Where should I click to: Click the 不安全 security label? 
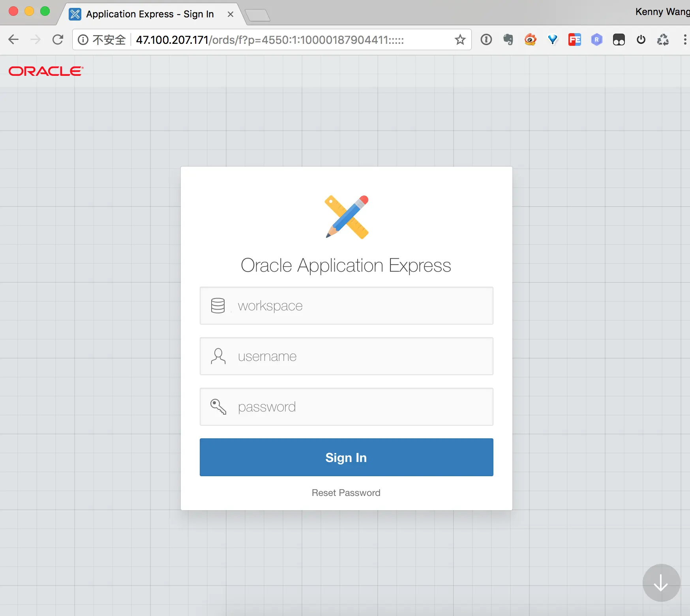[109, 40]
